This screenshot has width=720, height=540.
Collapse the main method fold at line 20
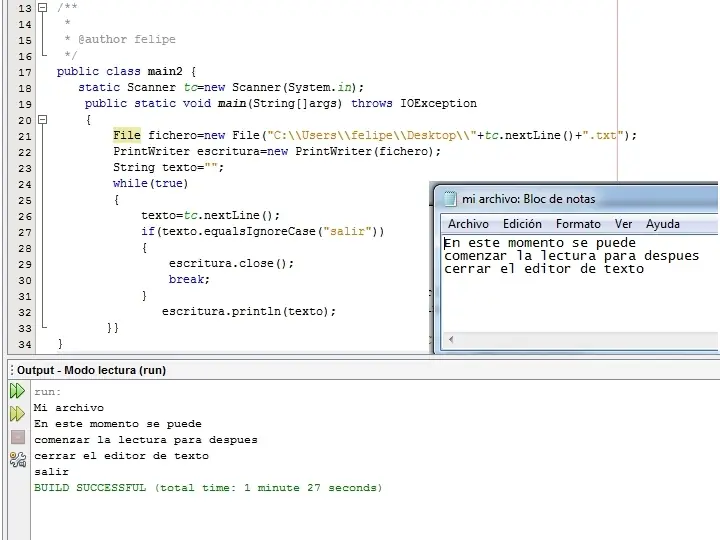click(x=42, y=120)
